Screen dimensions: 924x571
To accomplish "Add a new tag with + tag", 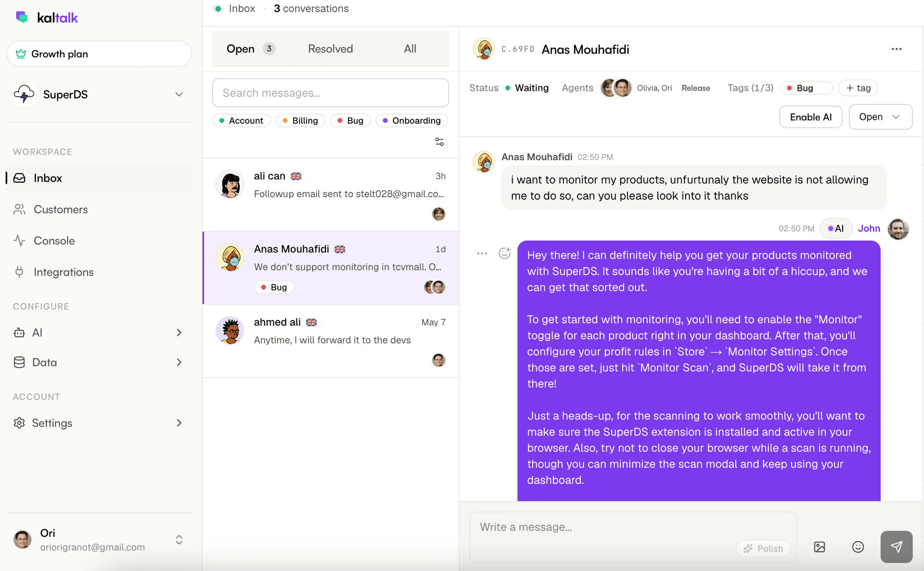I will [x=858, y=88].
